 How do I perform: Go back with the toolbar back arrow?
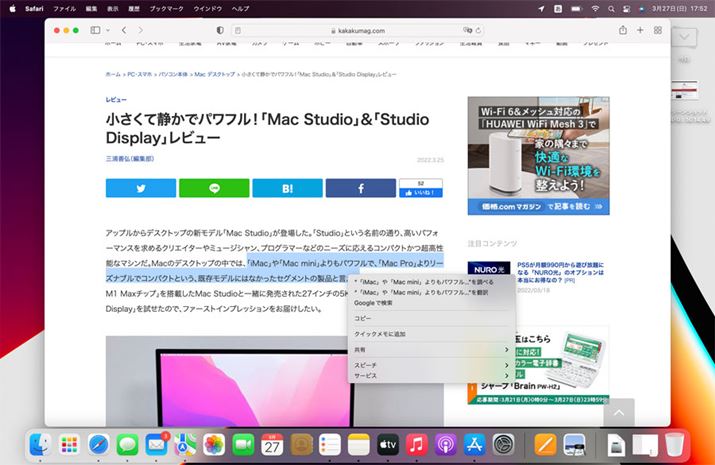tap(124, 31)
